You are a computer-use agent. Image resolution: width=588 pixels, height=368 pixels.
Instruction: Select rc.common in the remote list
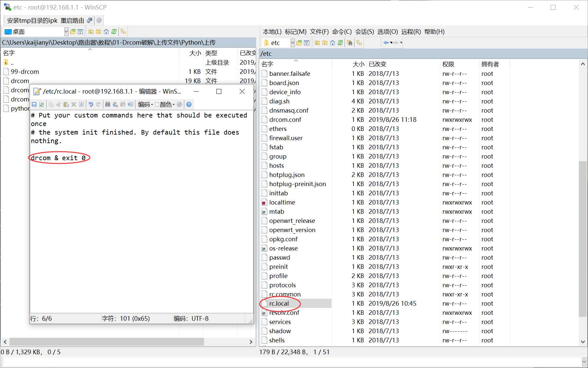coord(285,294)
